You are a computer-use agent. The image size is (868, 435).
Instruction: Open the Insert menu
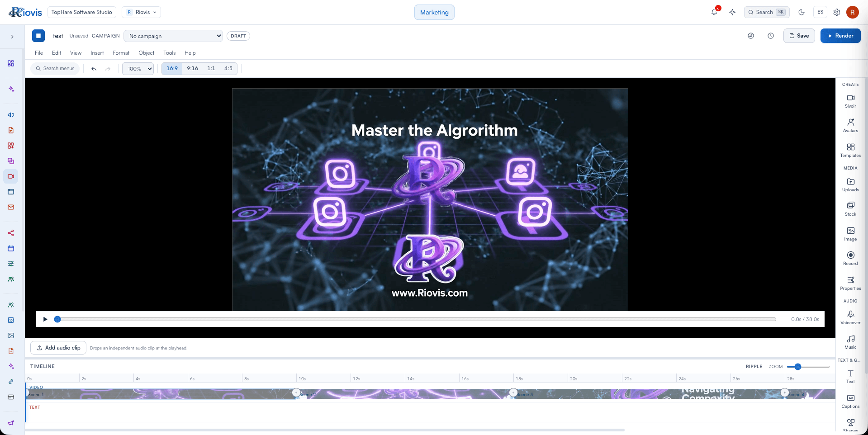click(x=97, y=53)
